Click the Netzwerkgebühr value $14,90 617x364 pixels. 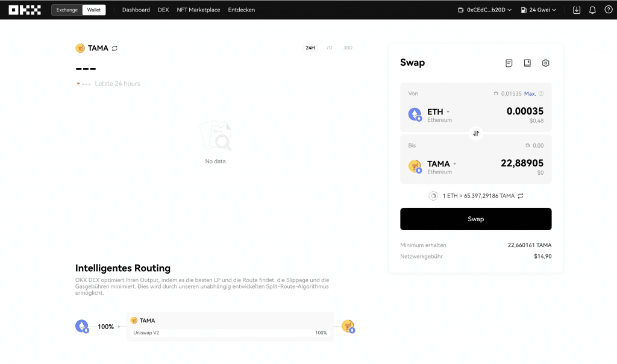coord(543,256)
